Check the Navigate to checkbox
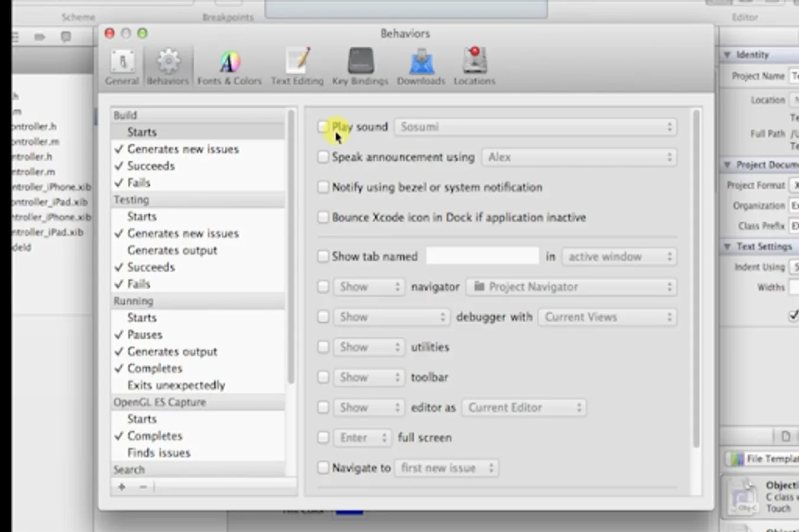799x532 pixels. pos(323,468)
